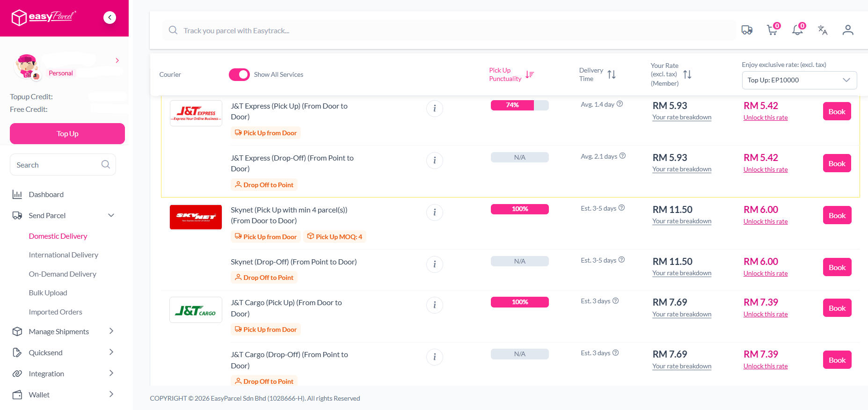Sort by Pick Up Punctuality icon

coord(530,74)
